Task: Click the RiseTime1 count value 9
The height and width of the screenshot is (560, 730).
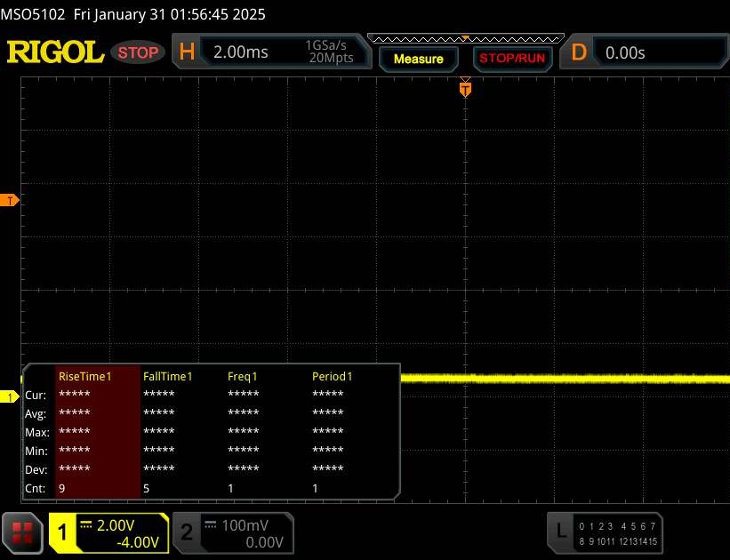Action: pyautogui.click(x=62, y=488)
